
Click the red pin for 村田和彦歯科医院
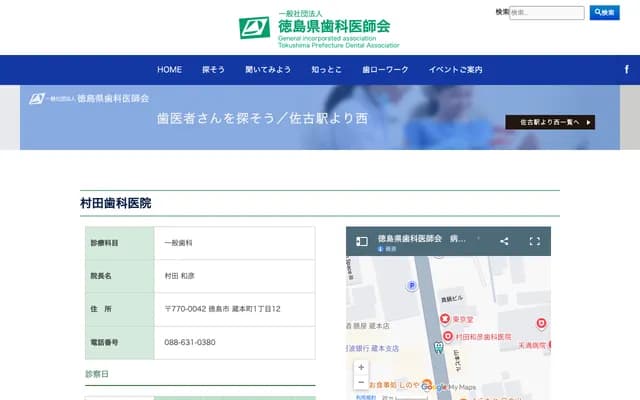[448, 336]
